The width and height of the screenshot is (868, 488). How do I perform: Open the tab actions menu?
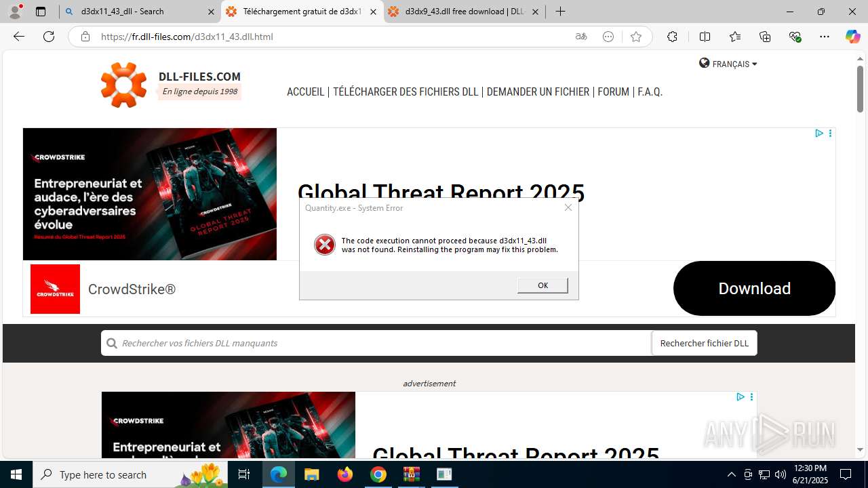click(x=40, y=12)
